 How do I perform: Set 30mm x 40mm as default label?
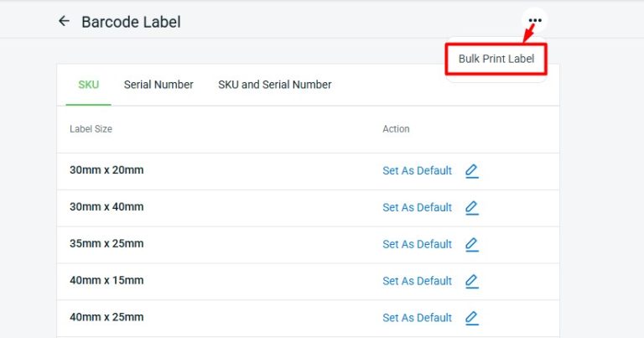point(417,207)
